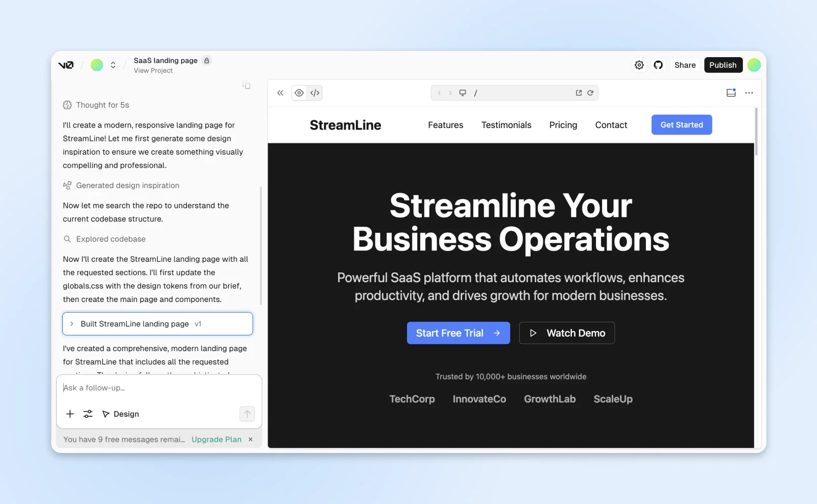The width and height of the screenshot is (817, 504).
Task: Publish the project
Action: tap(723, 65)
